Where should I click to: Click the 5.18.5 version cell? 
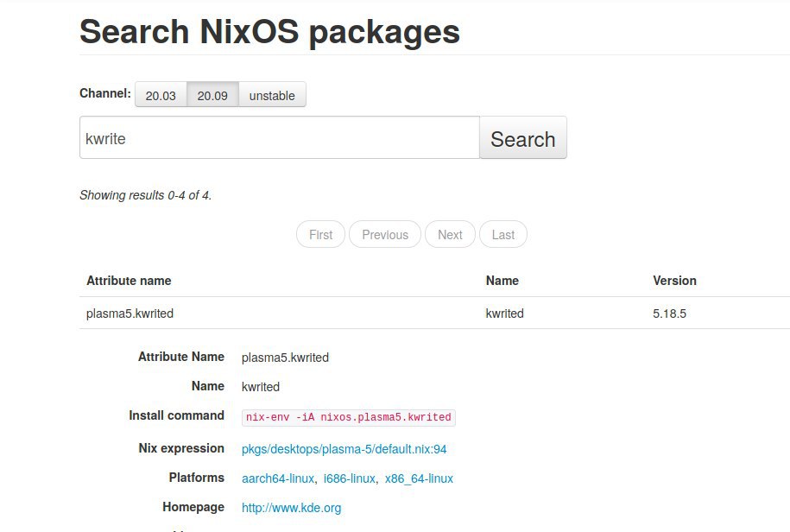click(669, 313)
